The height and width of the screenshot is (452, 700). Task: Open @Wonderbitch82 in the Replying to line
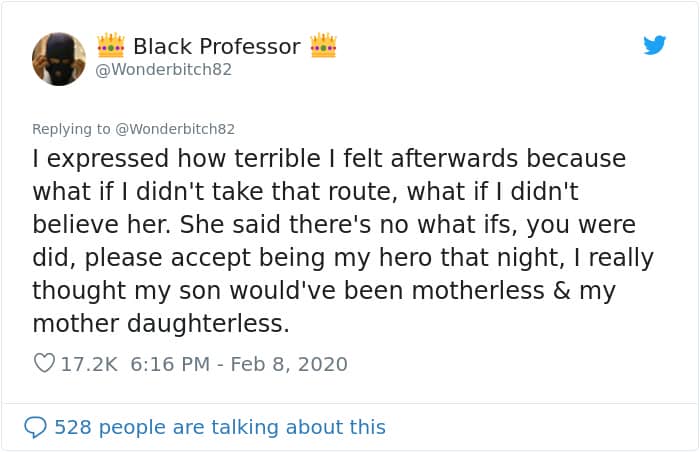[x=171, y=129]
